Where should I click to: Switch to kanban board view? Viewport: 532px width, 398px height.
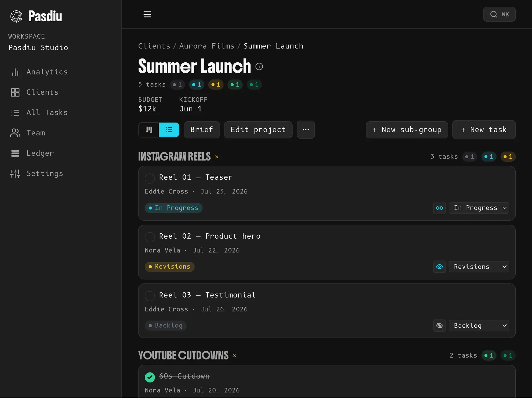tap(149, 130)
